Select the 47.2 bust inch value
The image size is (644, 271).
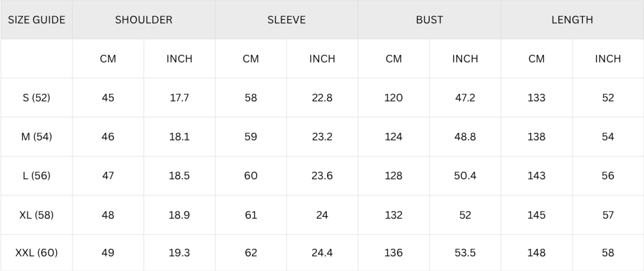click(x=465, y=98)
